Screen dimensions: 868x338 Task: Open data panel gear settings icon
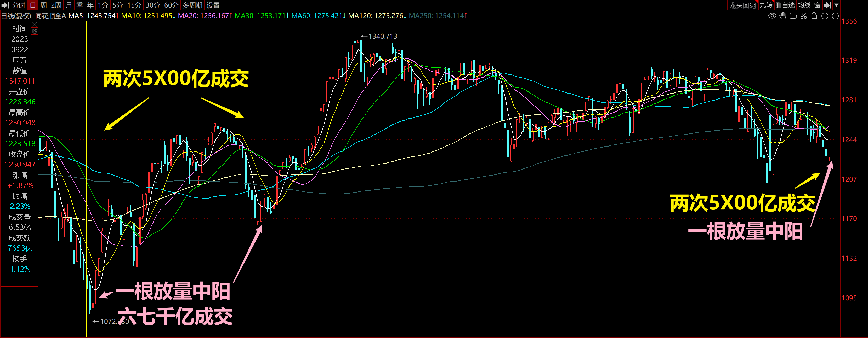[x=34, y=31]
